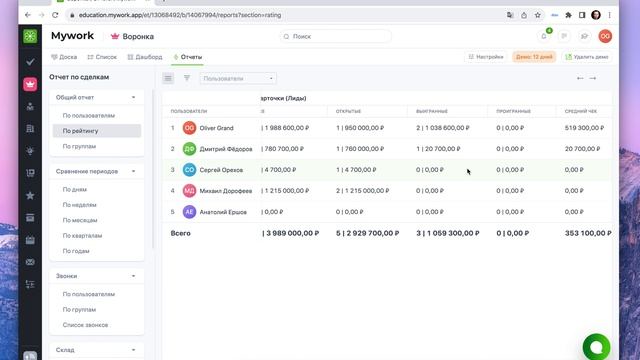Click Сергей Орехов user name
This screenshot has height=360, width=640.
coord(221,170)
